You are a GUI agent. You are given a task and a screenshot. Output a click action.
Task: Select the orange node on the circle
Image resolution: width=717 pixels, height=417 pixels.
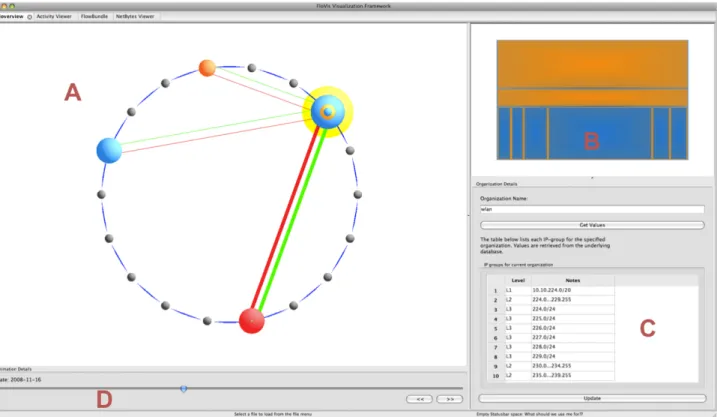click(x=207, y=68)
